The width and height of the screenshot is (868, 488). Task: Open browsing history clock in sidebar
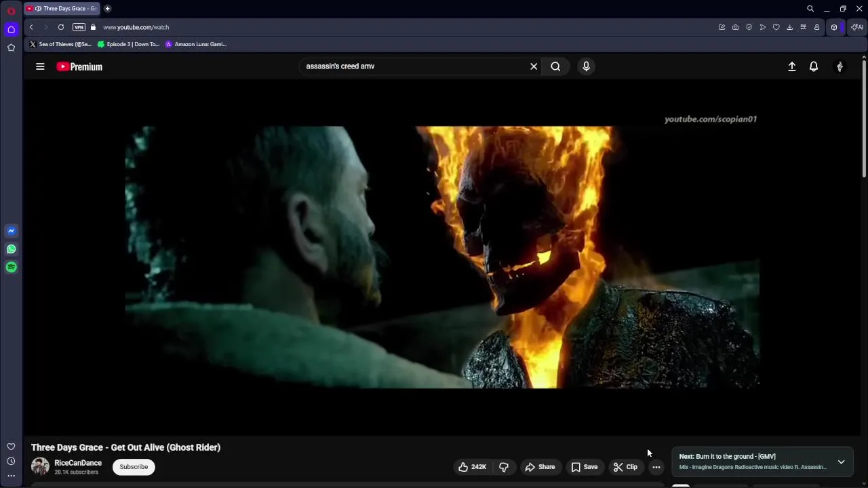[11, 462]
